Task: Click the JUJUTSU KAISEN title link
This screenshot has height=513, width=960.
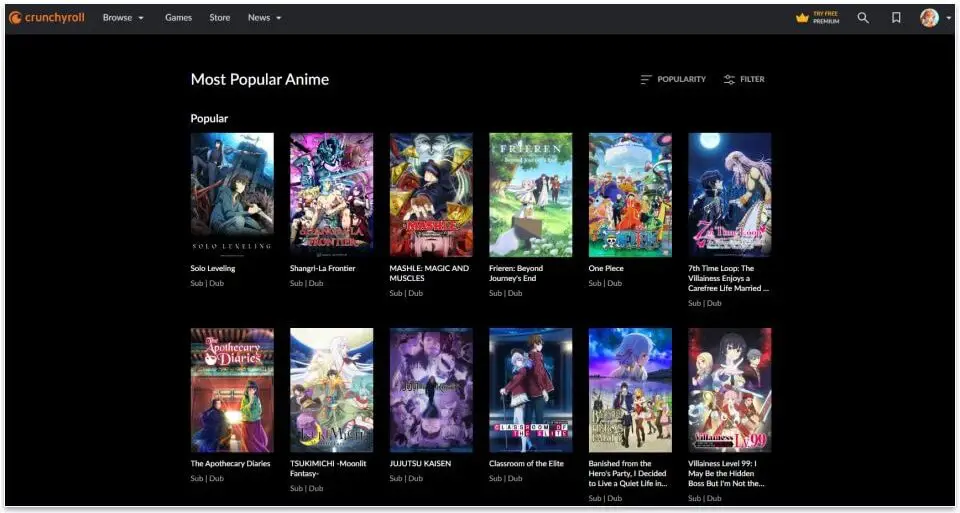Action: tap(420, 463)
